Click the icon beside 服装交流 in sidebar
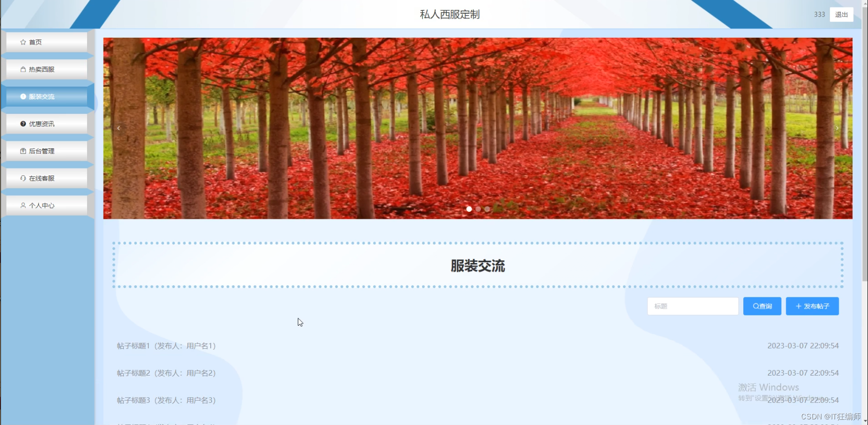 [23, 96]
